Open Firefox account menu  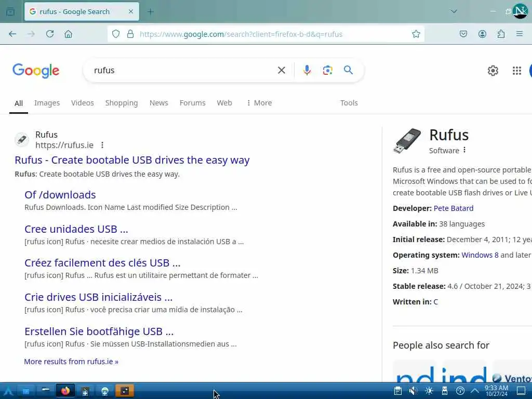click(482, 34)
